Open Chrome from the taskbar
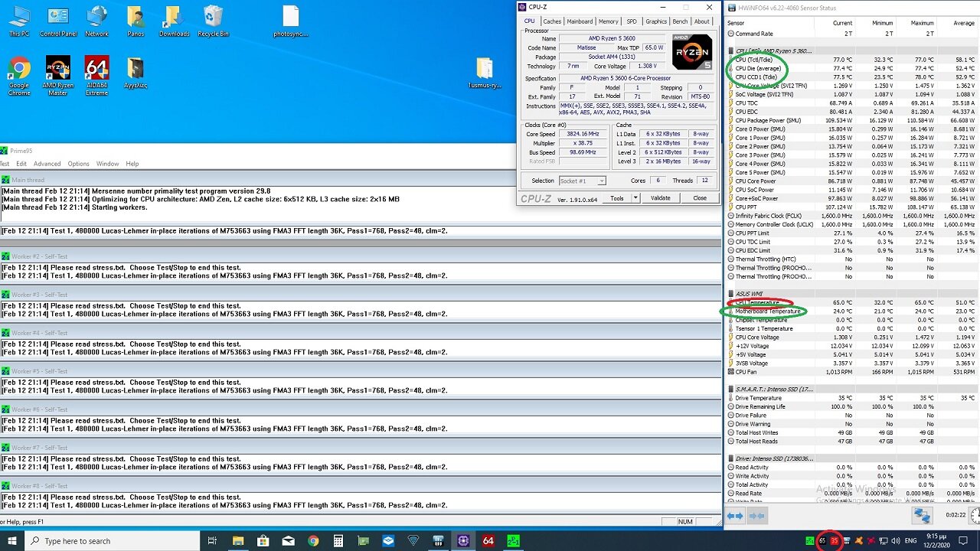The height and width of the screenshot is (551, 980). point(313,540)
